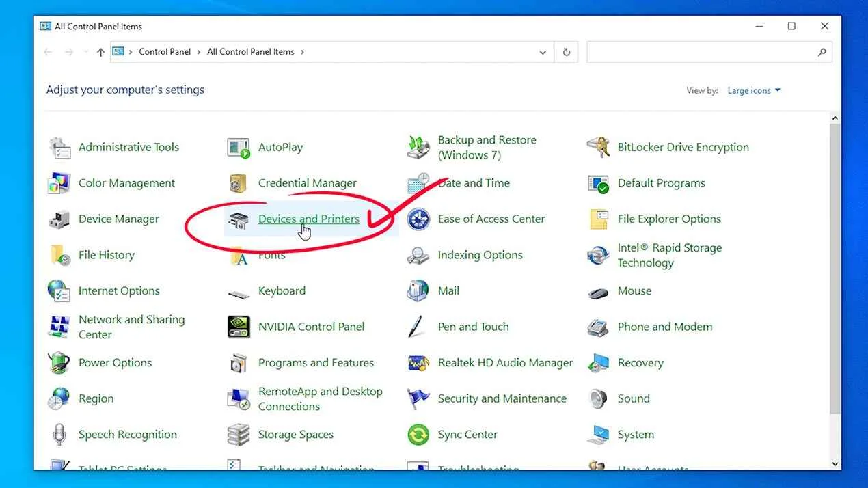This screenshot has height=488, width=868.
Task: Open the Mouse icon
Action: point(598,293)
